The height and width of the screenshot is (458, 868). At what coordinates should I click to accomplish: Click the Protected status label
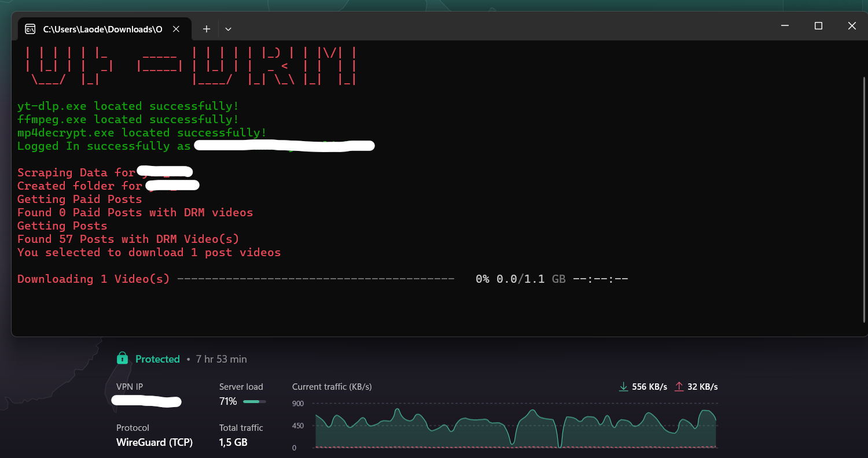pos(157,359)
